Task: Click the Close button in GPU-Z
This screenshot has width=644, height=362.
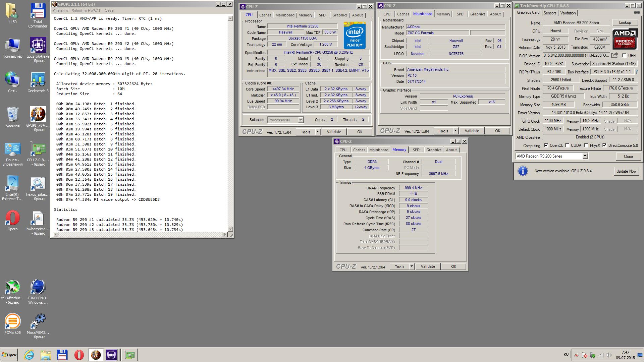Action: (x=628, y=157)
